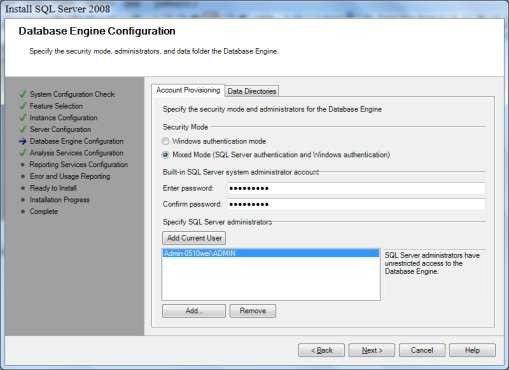Click the Server Configuration step label
The width and height of the screenshot is (509, 370).
(60, 129)
